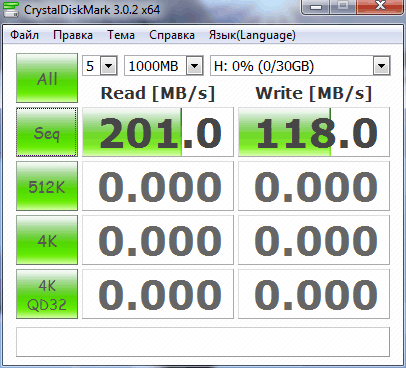
Task: Click the 512K write result 0.000
Action: coord(314,186)
